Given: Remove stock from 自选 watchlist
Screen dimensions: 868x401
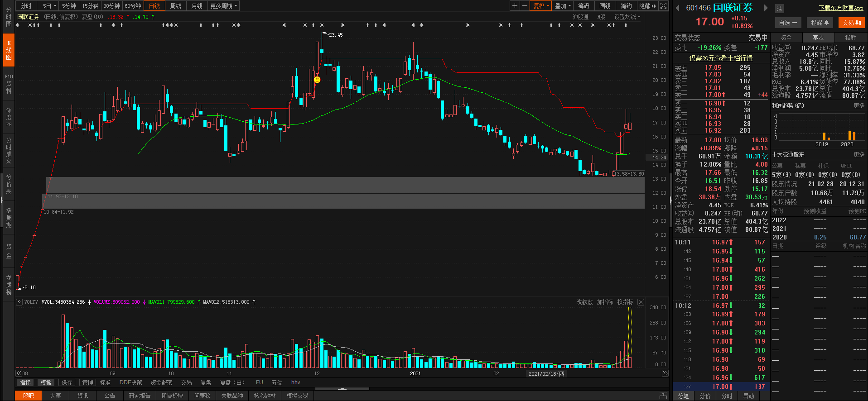Looking at the screenshot, I should click(788, 23).
